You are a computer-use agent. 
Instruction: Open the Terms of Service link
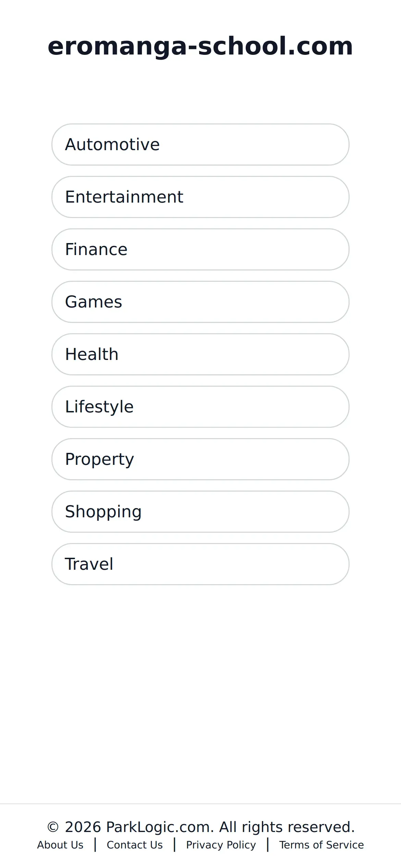coord(321,845)
